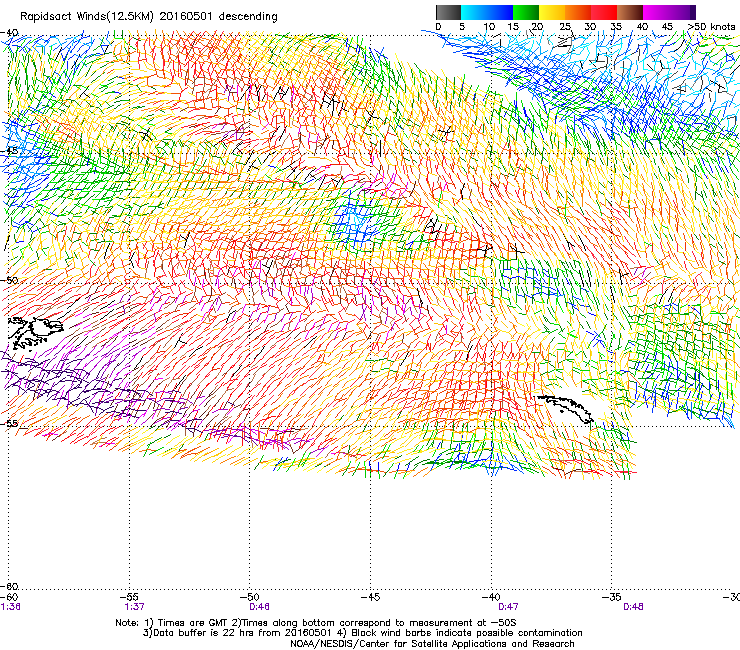Click the 'Rapidscat Winds(12.5KM) 20160501 descending' title
740x650 pixels.
click(149, 17)
